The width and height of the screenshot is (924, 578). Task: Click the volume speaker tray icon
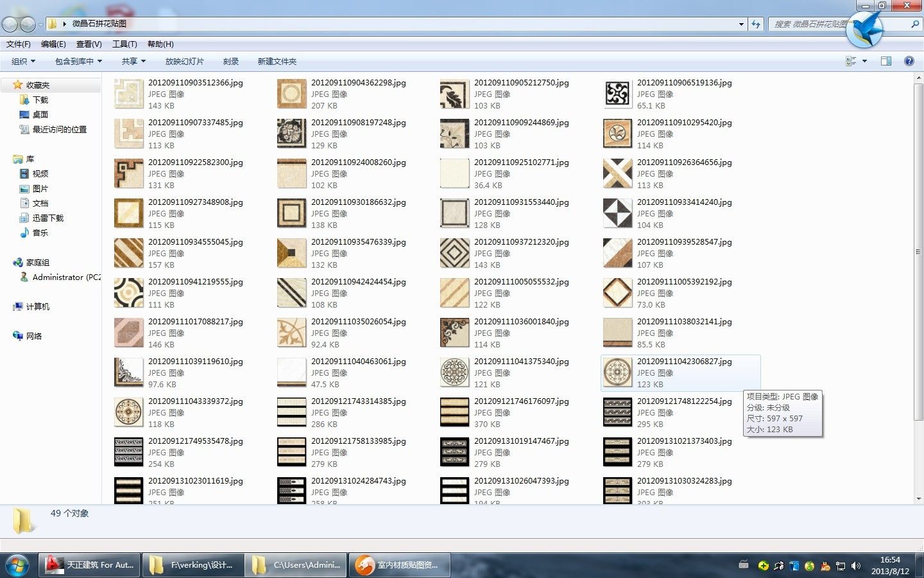(x=856, y=566)
